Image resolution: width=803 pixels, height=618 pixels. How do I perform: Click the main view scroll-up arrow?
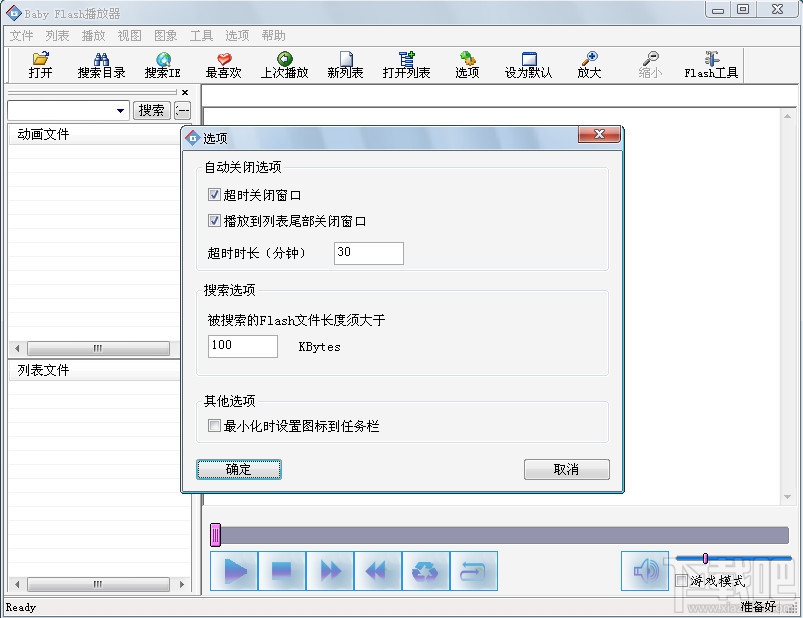pos(788,116)
